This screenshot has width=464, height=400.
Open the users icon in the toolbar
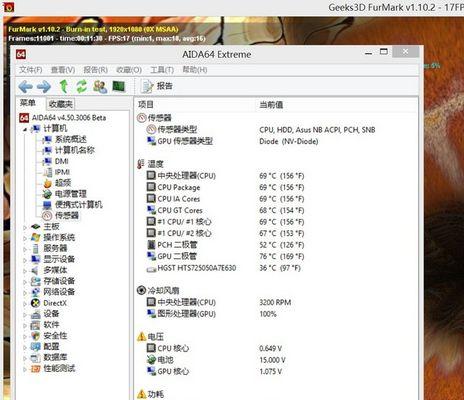coord(100,87)
